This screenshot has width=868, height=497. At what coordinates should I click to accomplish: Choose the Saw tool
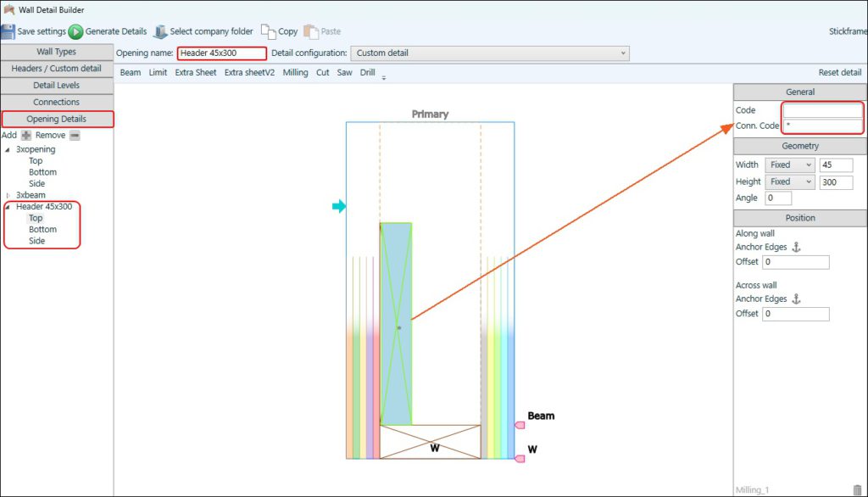pyautogui.click(x=344, y=73)
